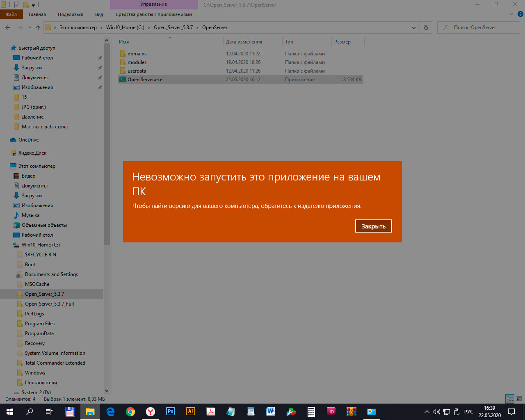Select Open Server.exe file
The width and height of the screenshot is (525, 420).
coord(240,80)
